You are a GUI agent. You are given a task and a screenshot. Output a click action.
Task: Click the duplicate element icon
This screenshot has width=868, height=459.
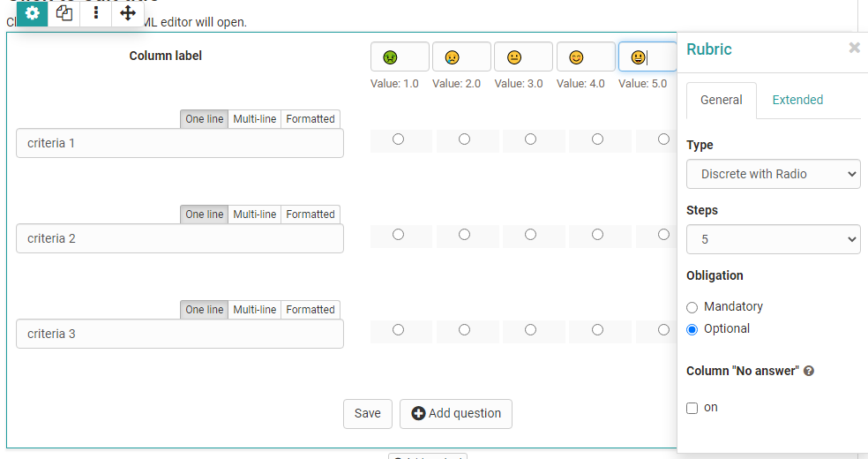(x=64, y=13)
